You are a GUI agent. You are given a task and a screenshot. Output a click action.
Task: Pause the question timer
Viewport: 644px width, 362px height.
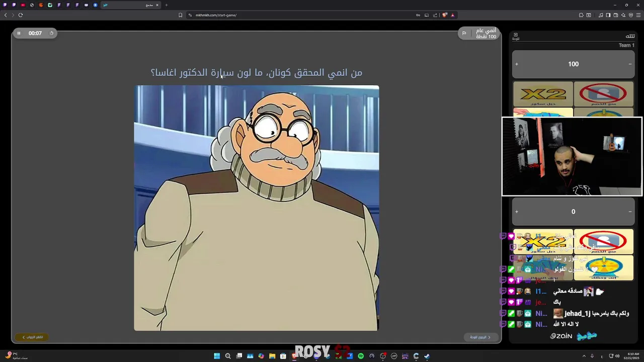click(x=19, y=33)
